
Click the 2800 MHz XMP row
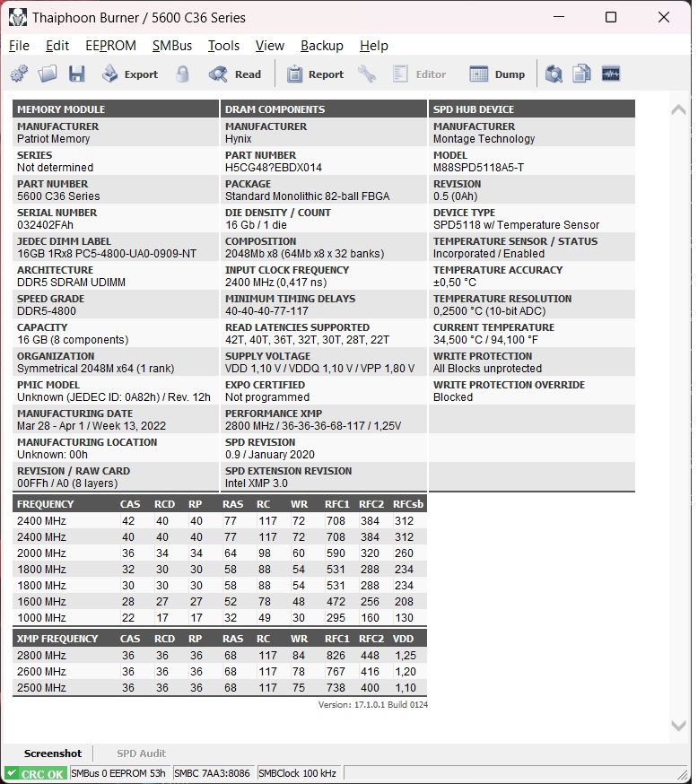pos(220,655)
